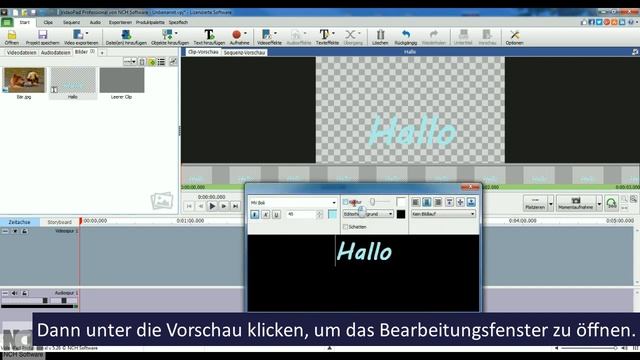Image resolution: width=640 pixels, height=360 pixels.
Task: Switch to Storyboard tab
Action: (60, 222)
